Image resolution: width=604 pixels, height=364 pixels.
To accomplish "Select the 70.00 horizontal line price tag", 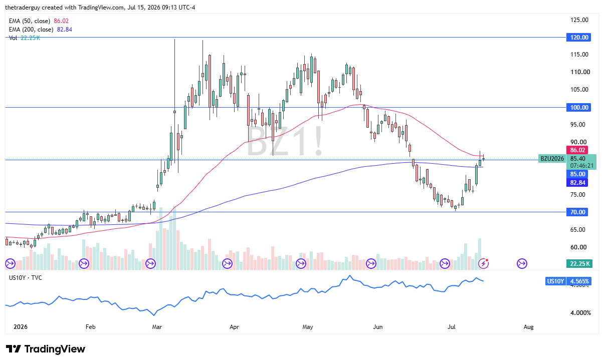I will tap(577, 212).
